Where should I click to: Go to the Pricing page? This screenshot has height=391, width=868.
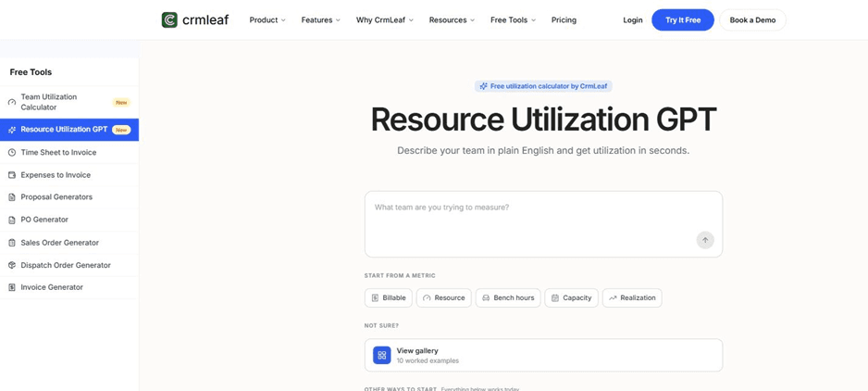coord(564,20)
